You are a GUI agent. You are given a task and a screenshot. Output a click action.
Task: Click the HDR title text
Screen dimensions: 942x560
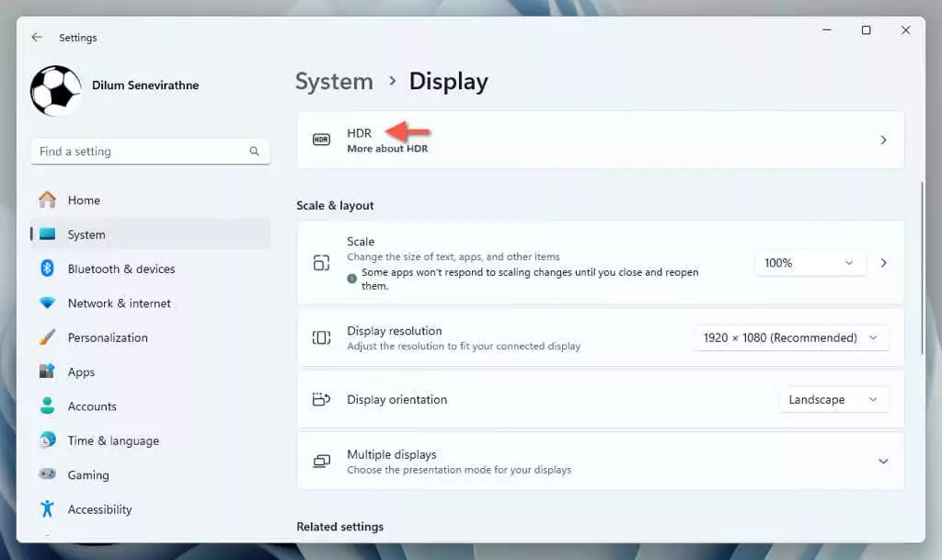[x=360, y=132]
